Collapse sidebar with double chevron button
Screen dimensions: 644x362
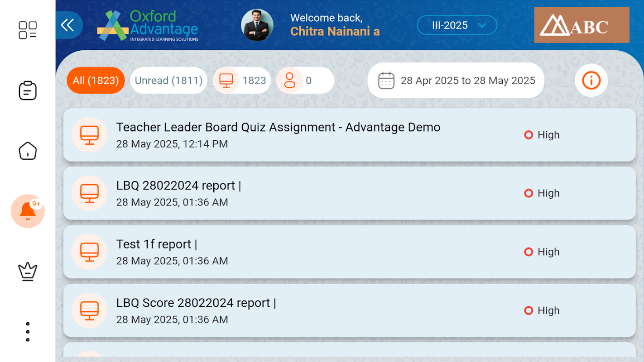(68, 25)
